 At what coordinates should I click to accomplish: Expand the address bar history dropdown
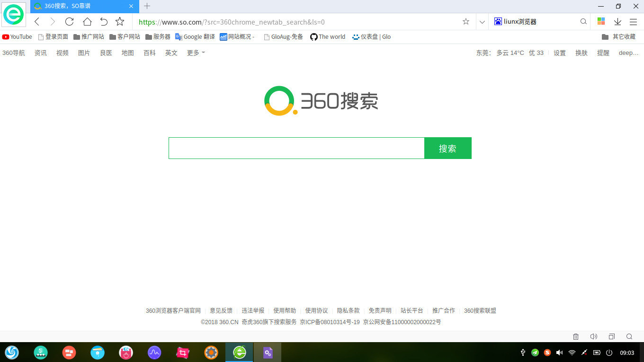[x=482, y=22]
